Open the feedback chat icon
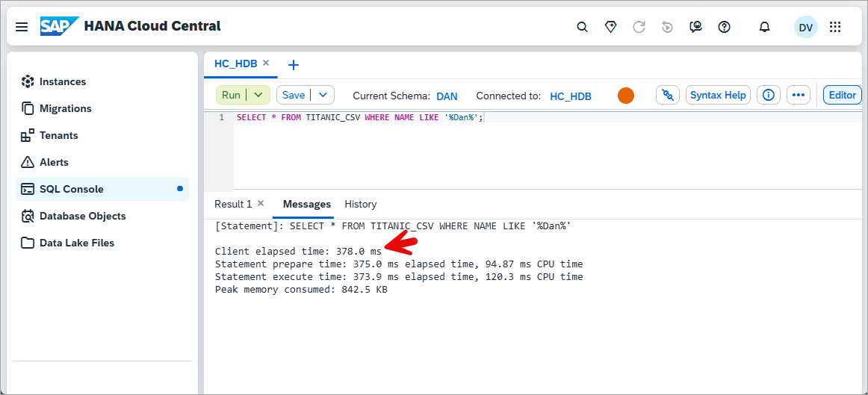The width and height of the screenshot is (868, 395). [696, 27]
